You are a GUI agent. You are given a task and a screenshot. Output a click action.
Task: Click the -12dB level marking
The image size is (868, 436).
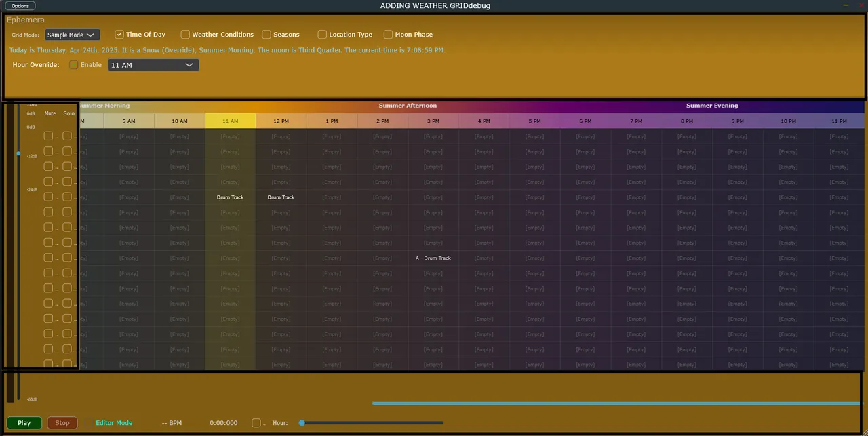32,156
